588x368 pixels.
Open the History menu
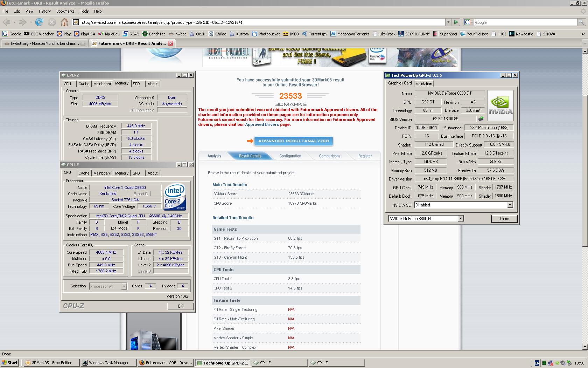(x=45, y=11)
